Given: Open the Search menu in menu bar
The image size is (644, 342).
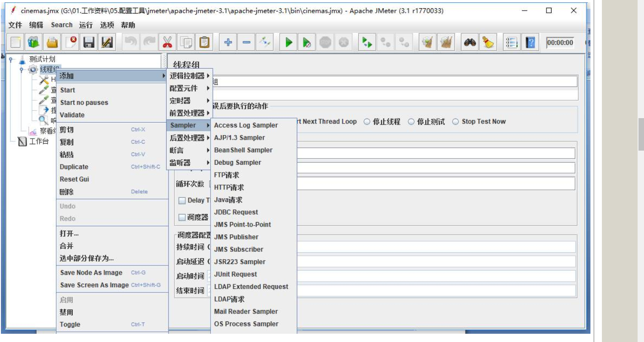Looking at the screenshot, I should pos(62,25).
